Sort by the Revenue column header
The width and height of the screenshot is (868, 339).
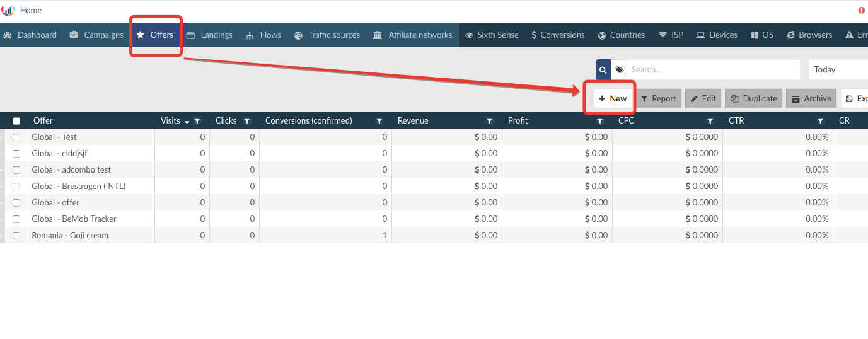413,121
